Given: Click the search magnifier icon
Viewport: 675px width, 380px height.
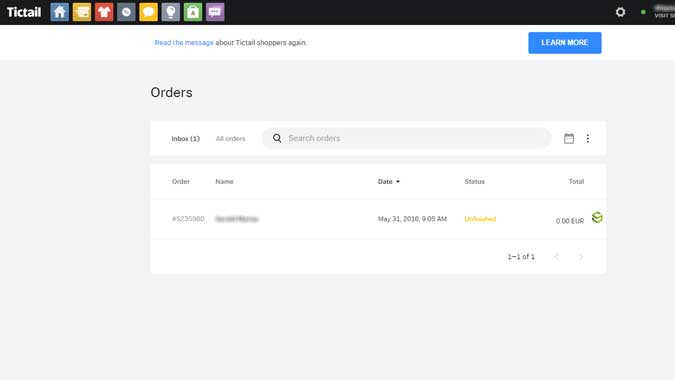Looking at the screenshot, I should click(x=277, y=138).
